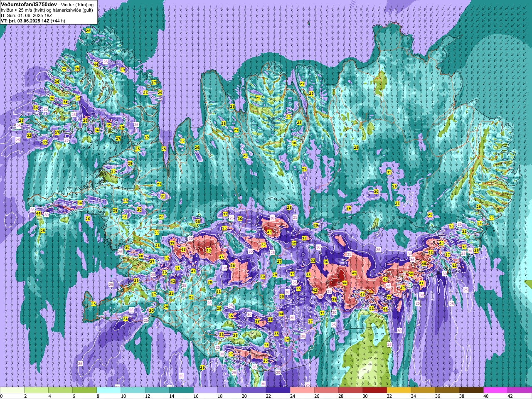The width and height of the screenshot is (532, 399).
Task: Click the darkest brown 38–40 legend swatch
Action: 471,390
